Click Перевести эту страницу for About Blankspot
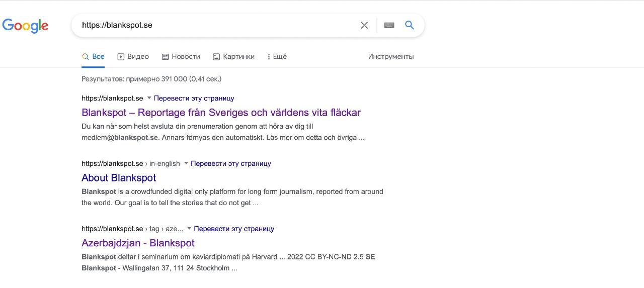This screenshot has width=644, height=288. (230, 164)
